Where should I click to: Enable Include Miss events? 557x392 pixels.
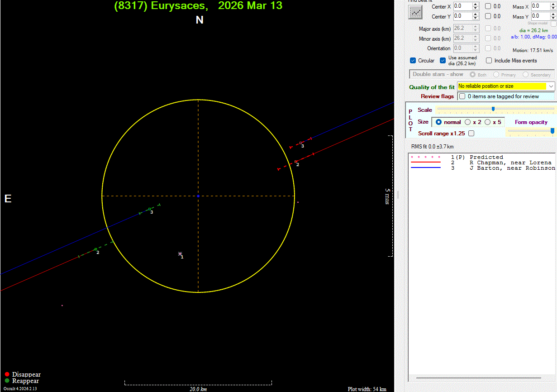[489, 61]
